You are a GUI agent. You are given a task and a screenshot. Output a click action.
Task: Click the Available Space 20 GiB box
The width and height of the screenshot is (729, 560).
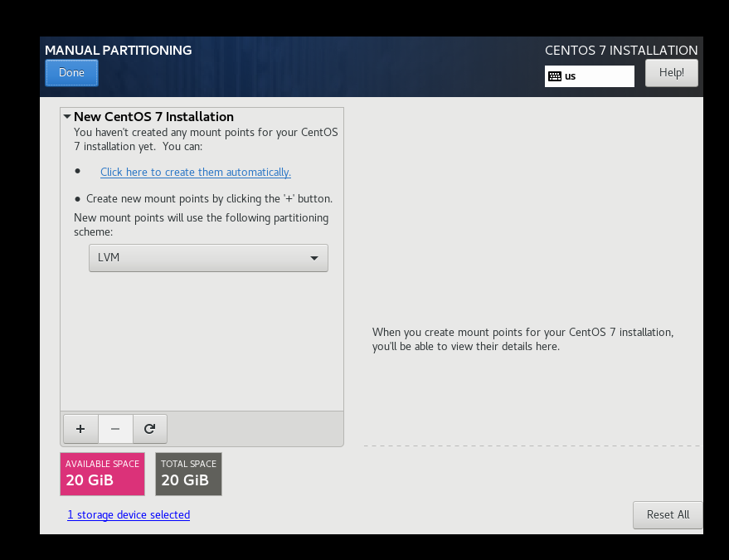point(102,474)
